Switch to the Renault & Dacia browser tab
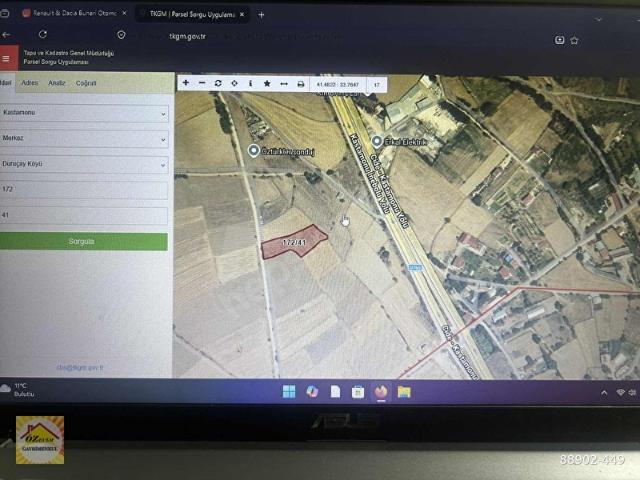Image resolution: width=640 pixels, height=480 pixels. tap(74, 13)
